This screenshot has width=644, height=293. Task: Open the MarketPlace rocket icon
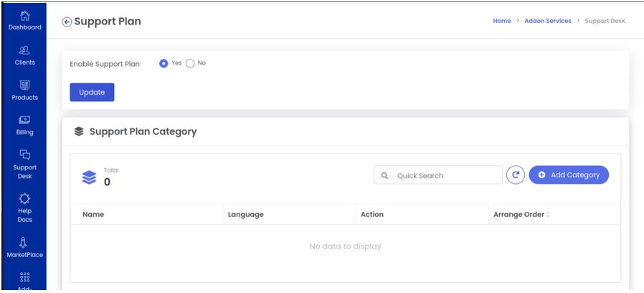24,242
